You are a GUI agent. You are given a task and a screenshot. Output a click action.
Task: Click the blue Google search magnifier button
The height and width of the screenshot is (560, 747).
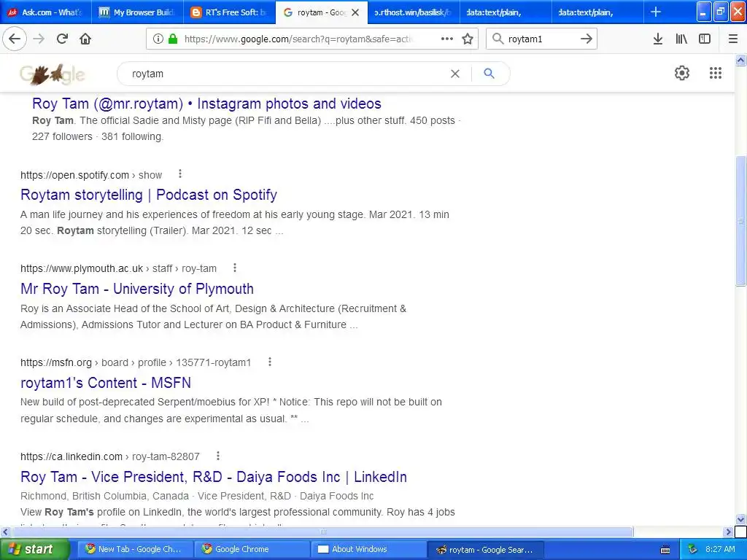(x=489, y=74)
